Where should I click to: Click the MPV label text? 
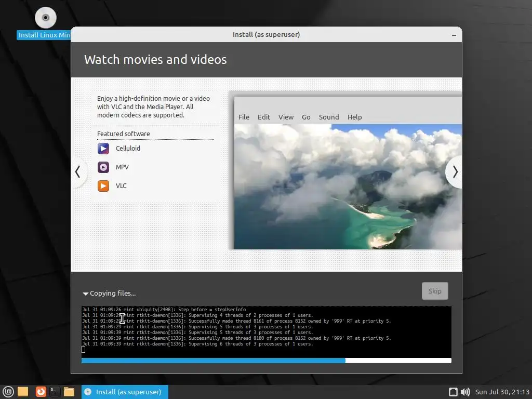point(122,167)
